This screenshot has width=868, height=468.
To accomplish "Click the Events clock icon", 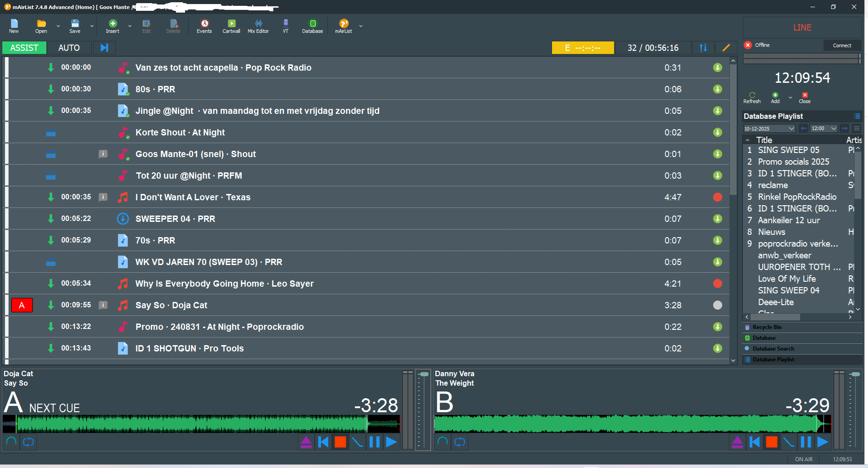I will coord(204,26).
